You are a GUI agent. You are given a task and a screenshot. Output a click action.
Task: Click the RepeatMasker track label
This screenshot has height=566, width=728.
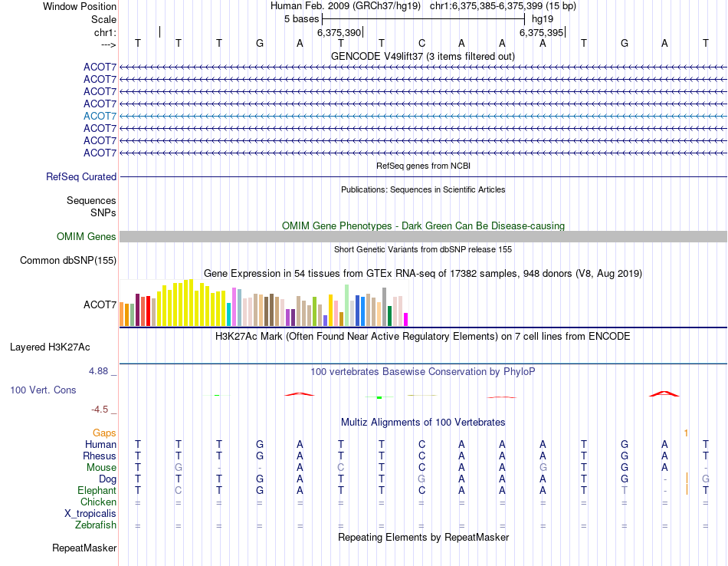click(x=84, y=548)
